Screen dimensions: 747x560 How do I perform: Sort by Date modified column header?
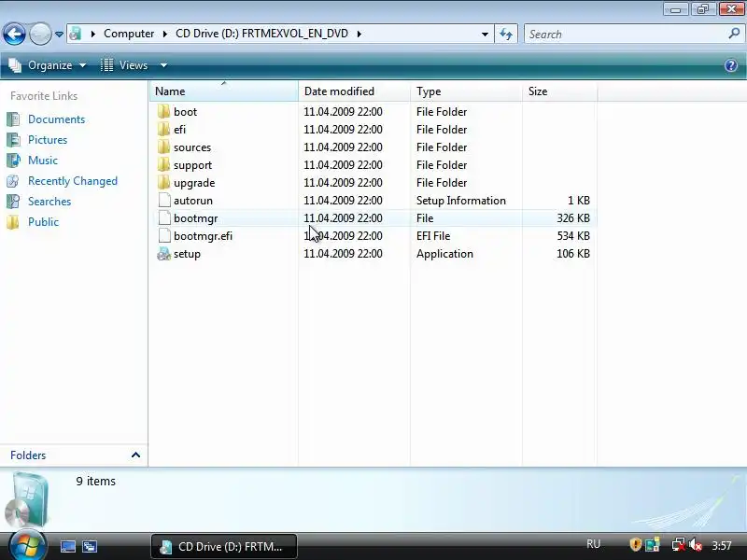coord(354,91)
